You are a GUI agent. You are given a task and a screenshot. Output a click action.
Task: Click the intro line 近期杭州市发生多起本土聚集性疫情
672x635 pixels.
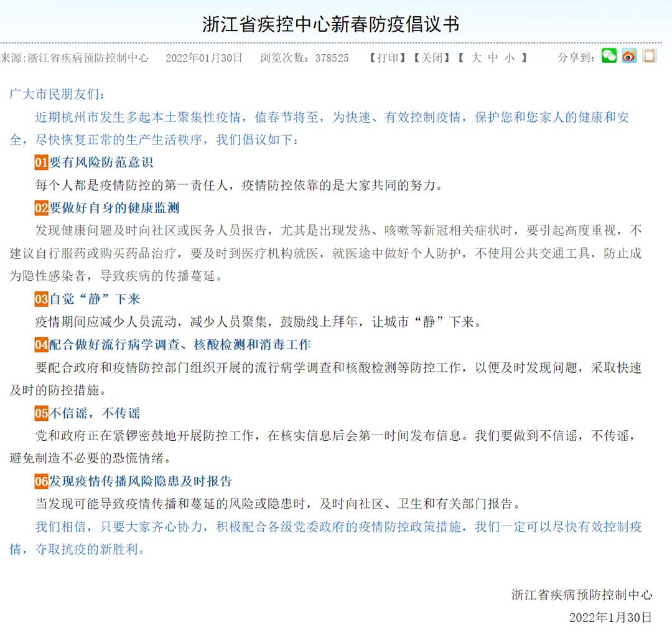tap(332, 117)
